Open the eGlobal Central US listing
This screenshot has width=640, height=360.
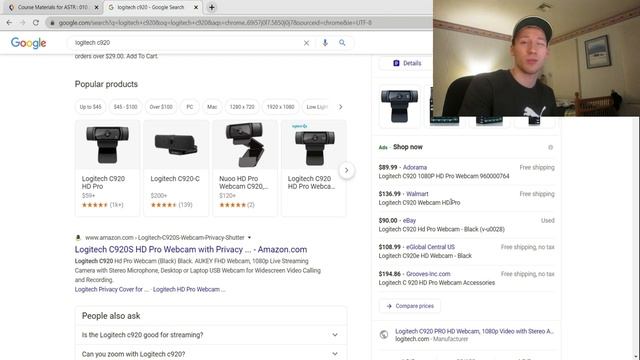point(467,251)
